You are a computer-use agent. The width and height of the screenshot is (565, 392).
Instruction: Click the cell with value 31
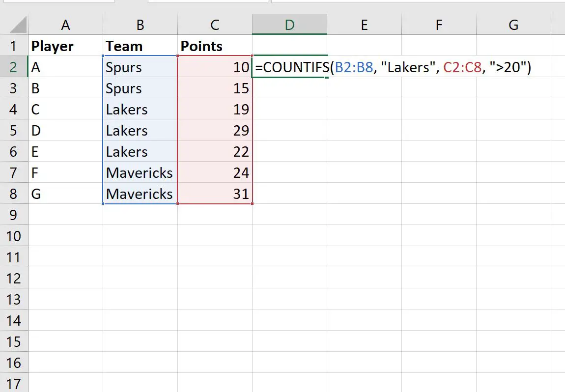coord(215,194)
